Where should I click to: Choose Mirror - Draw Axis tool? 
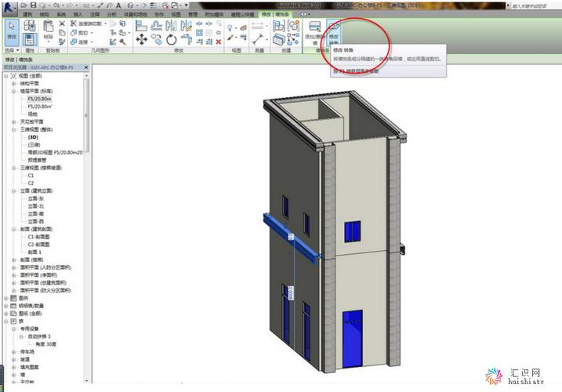186,26
